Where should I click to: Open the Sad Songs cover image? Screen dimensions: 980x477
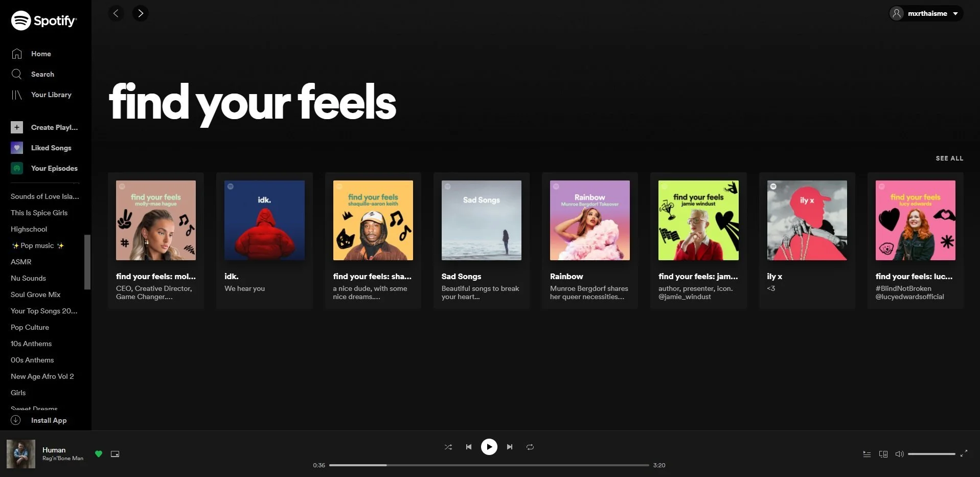(482, 220)
